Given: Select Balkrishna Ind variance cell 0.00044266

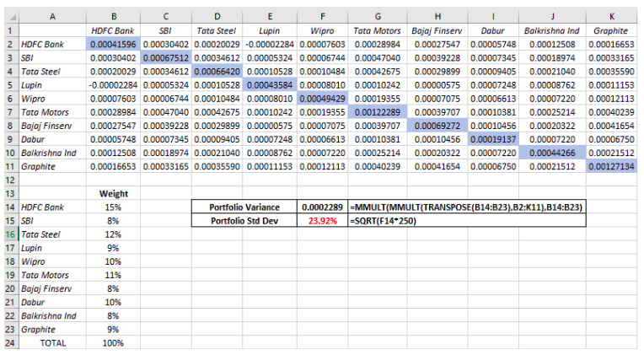Looking at the screenshot, I should (552, 153).
